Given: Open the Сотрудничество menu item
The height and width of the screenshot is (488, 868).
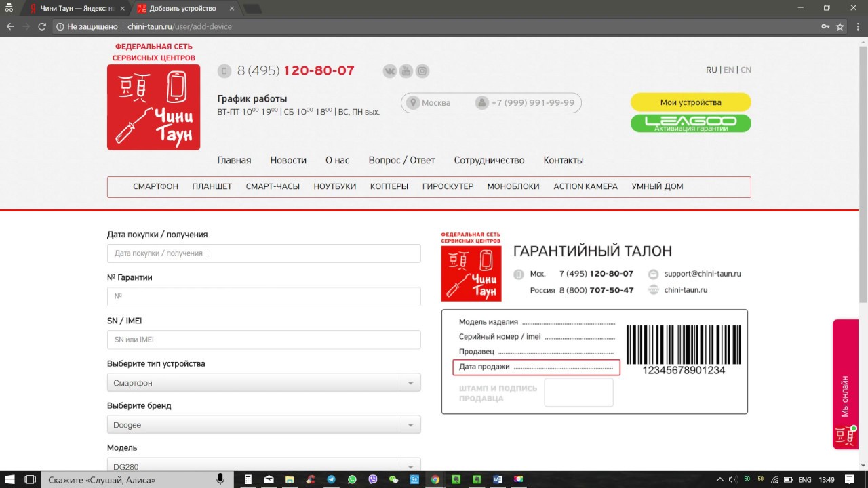Looking at the screenshot, I should coord(489,161).
